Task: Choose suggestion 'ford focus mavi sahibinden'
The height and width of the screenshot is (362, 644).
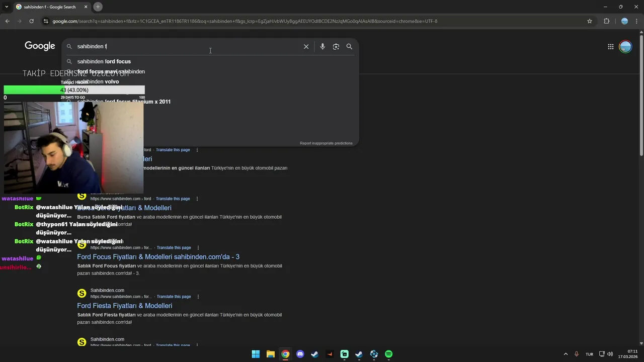Action: [x=111, y=71]
